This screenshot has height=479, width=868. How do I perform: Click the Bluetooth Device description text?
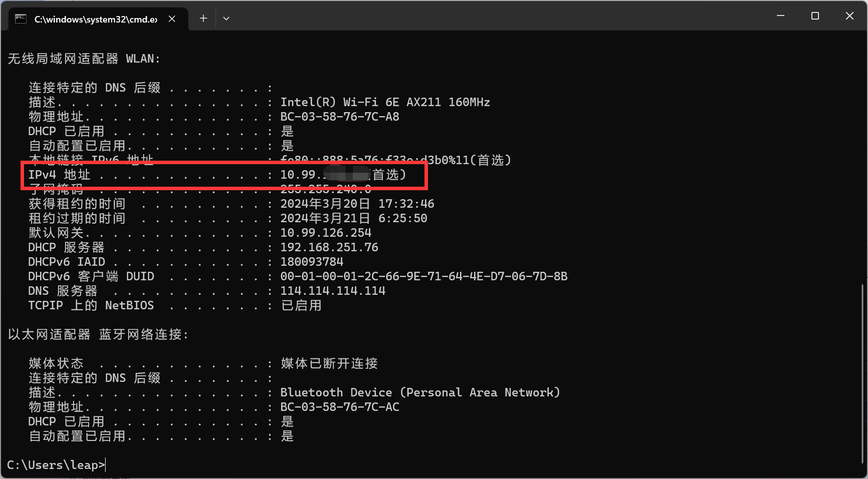(x=420, y=392)
